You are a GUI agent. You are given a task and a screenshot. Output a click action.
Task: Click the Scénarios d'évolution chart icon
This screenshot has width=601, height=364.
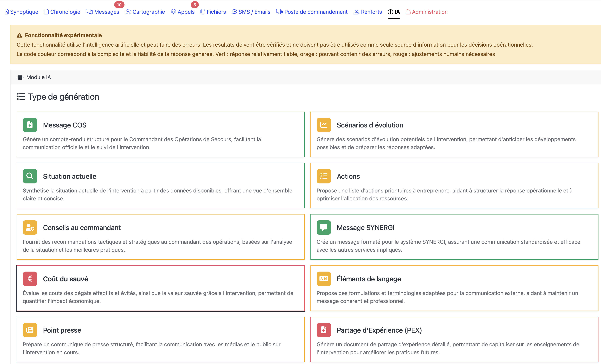point(323,125)
